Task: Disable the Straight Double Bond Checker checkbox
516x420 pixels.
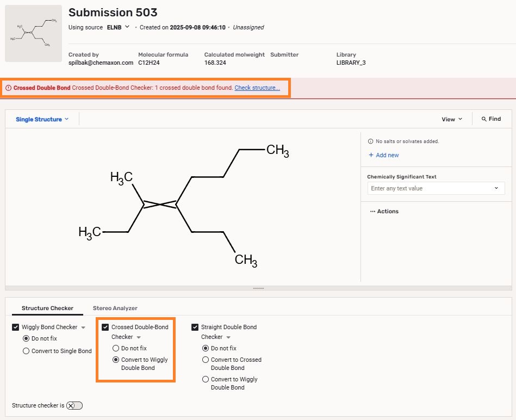Action: coord(195,328)
